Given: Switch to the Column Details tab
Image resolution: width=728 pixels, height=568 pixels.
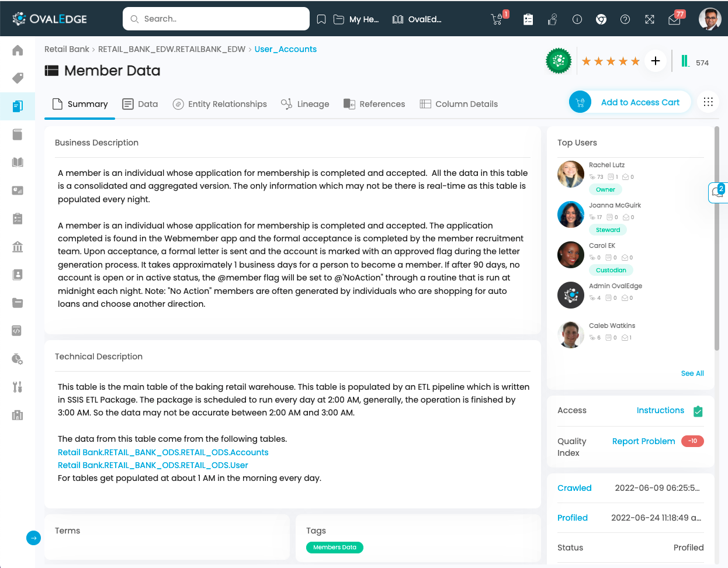Looking at the screenshot, I should pyautogui.click(x=459, y=104).
